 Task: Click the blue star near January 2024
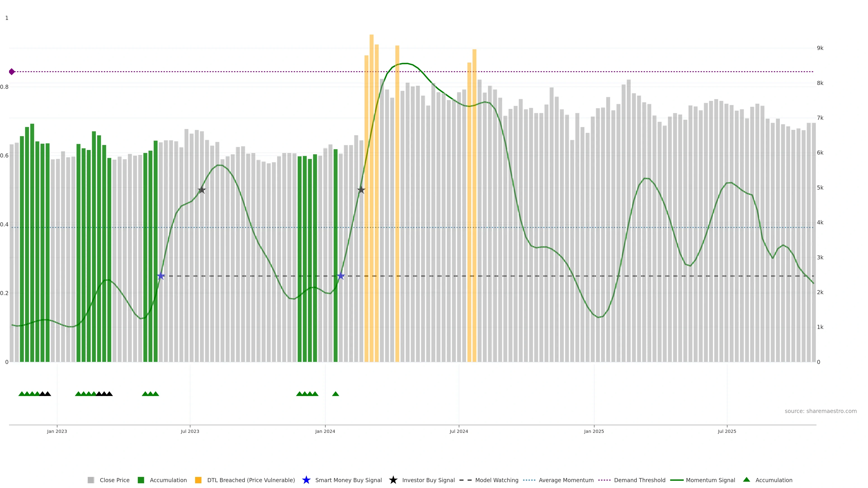click(341, 276)
